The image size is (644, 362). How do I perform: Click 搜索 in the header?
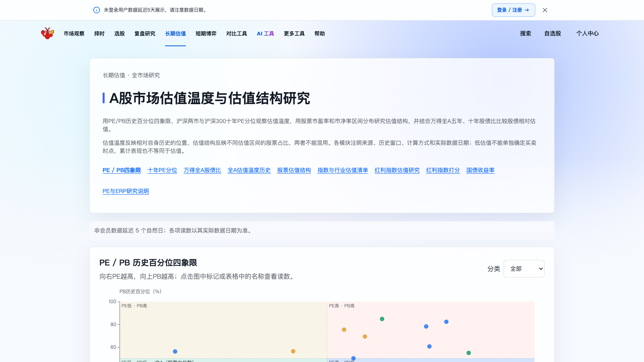(x=526, y=34)
